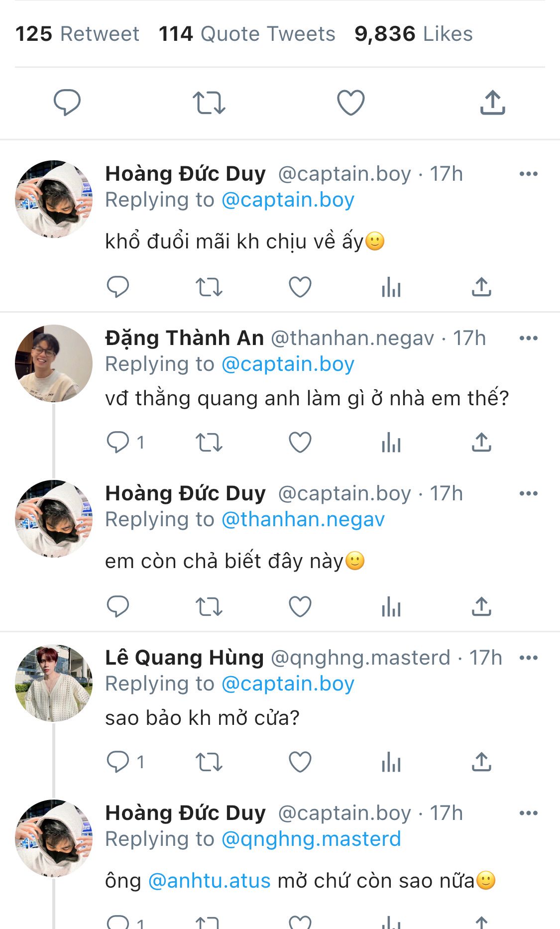Like the main tweet with the heart icon
This screenshot has width=560, height=929.
(x=351, y=103)
